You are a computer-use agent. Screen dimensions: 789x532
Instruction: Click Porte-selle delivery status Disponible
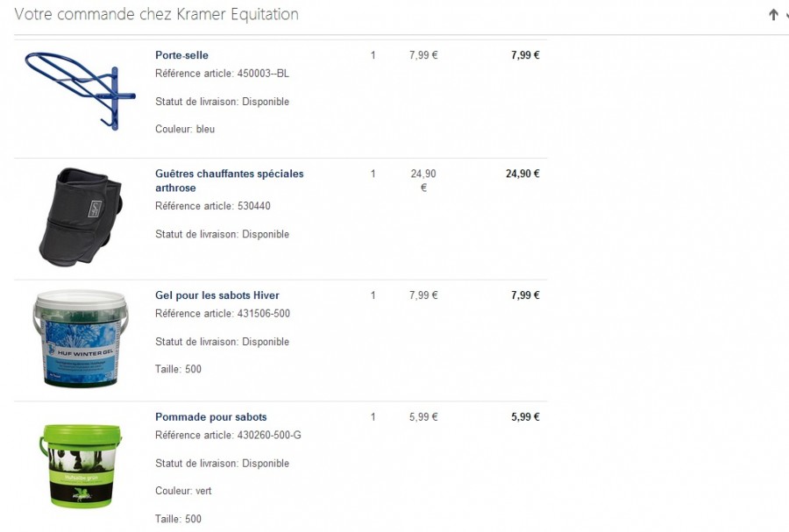[x=266, y=102]
